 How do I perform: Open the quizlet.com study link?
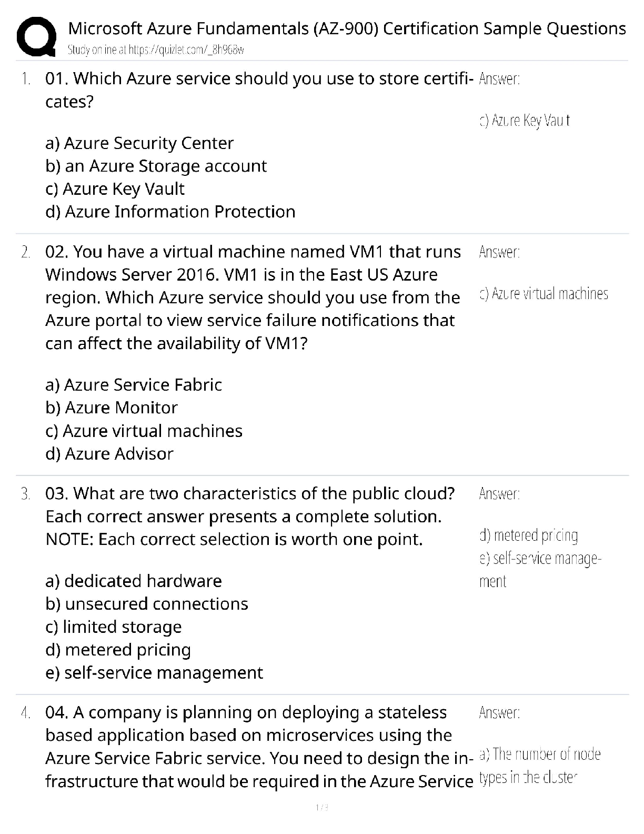click(156, 50)
